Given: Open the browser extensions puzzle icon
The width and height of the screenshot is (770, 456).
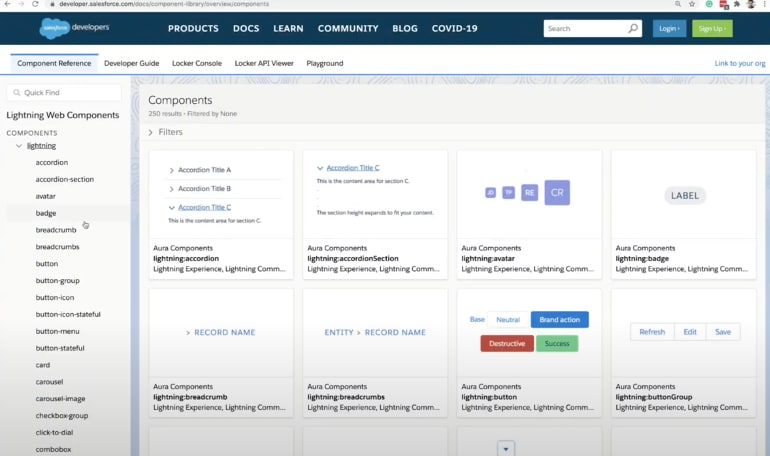Looking at the screenshot, I should point(737,4).
